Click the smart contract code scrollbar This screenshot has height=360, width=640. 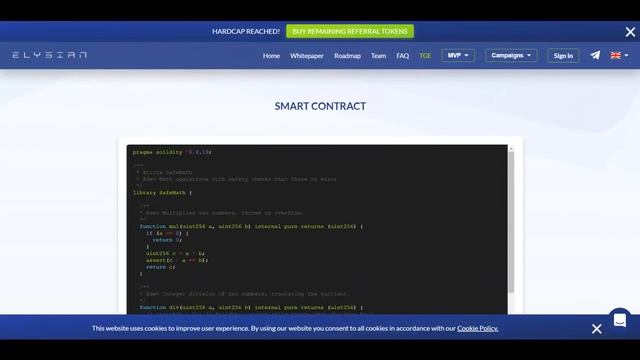tap(511, 222)
